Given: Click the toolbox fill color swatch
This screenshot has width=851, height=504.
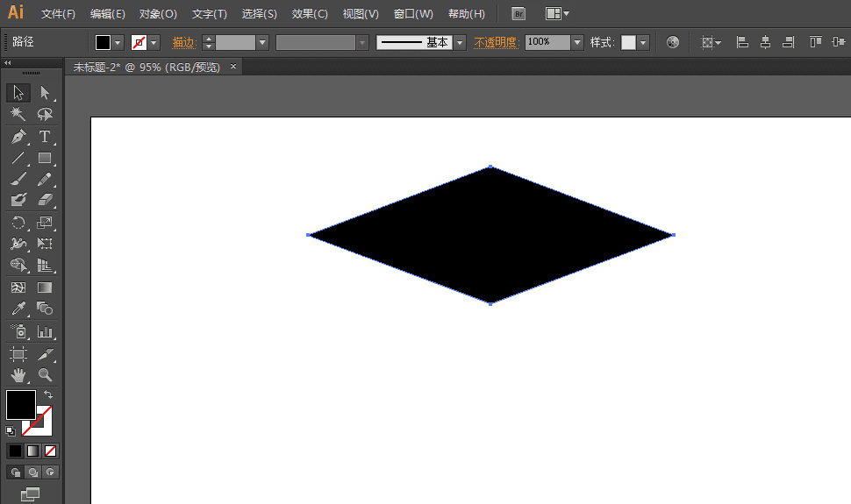Looking at the screenshot, I should (20, 405).
